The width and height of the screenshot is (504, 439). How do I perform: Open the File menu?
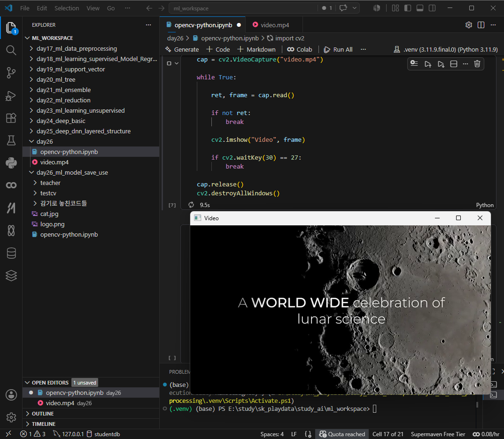point(24,8)
